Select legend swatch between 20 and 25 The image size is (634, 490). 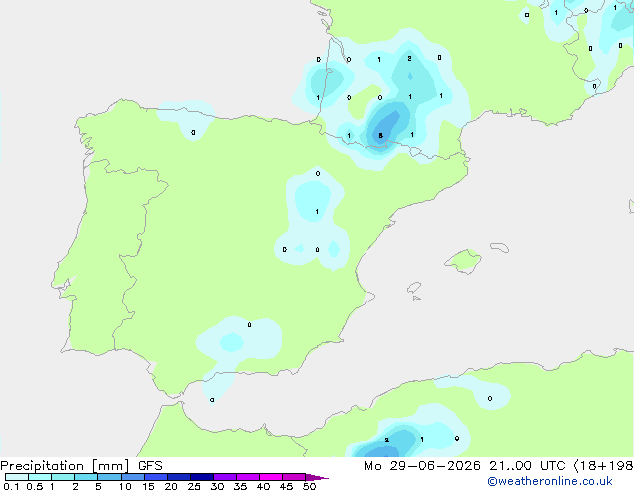(x=179, y=477)
